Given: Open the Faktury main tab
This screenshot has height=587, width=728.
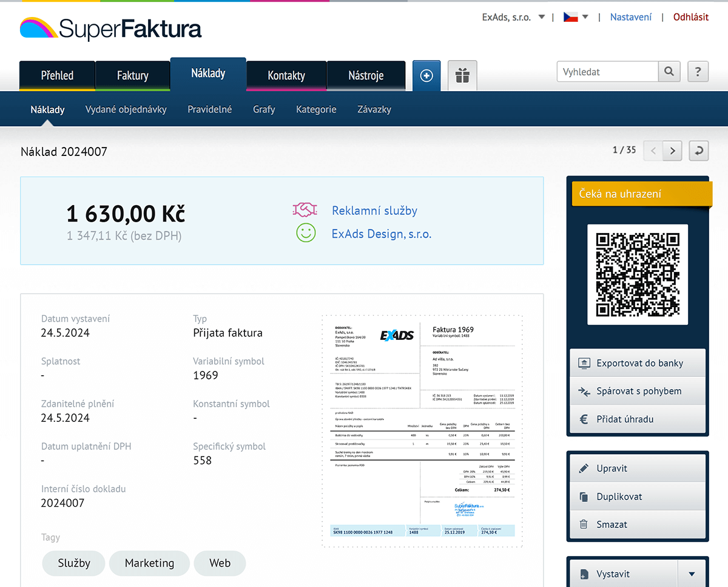Looking at the screenshot, I should (133, 76).
